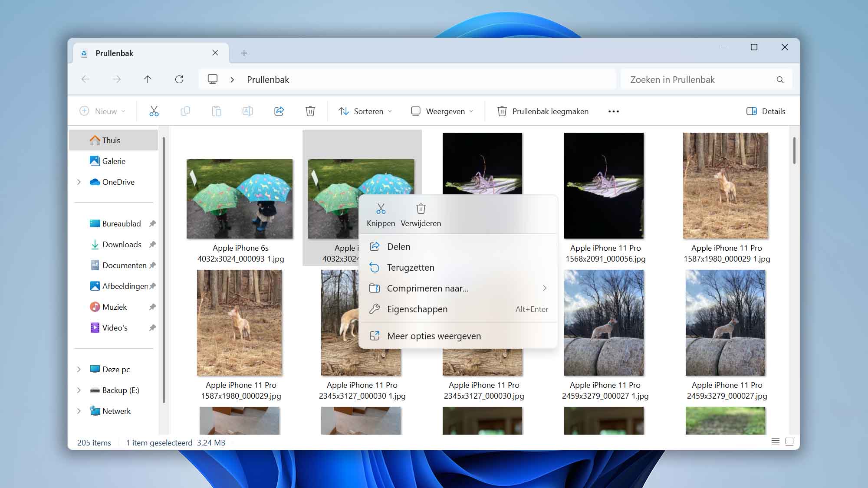This screenshot has height=488, width=868.
Task: Unpin Video's using its pin icon
Action: coord(152,328)
